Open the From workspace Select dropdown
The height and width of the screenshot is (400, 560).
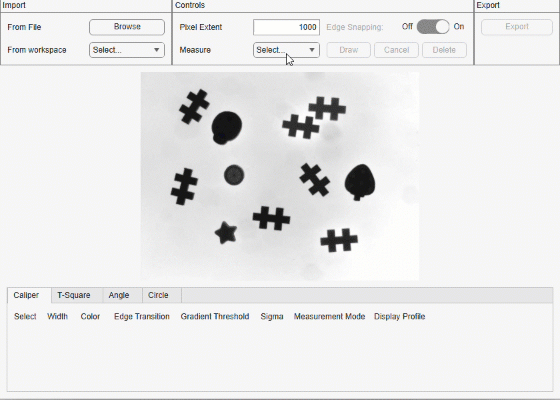[127, 50]
